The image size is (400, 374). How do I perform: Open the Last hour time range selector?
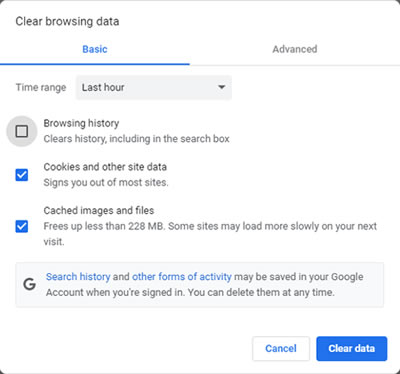[x=154, y=88]
